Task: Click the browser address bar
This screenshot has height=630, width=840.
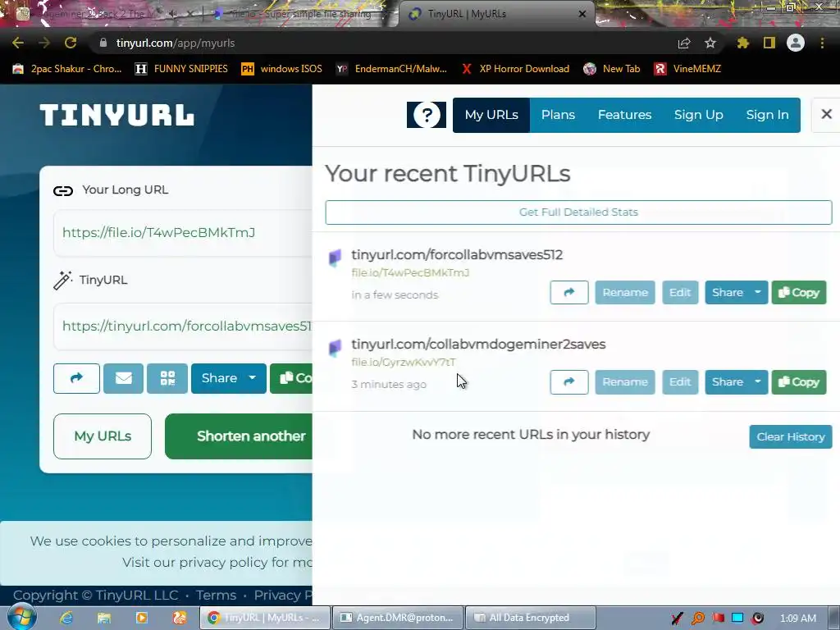Action: [x=386, y=43]
